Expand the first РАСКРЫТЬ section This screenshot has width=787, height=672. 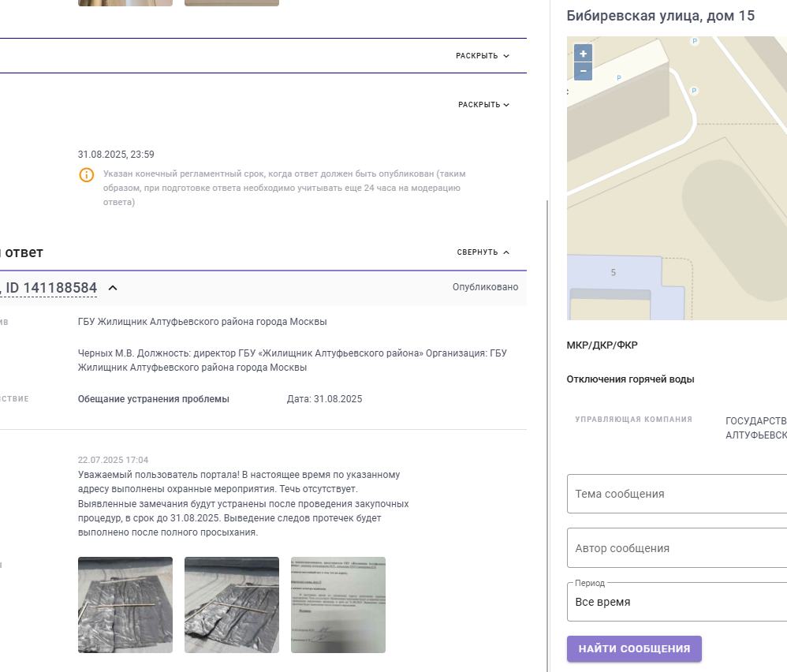point(483,56)
